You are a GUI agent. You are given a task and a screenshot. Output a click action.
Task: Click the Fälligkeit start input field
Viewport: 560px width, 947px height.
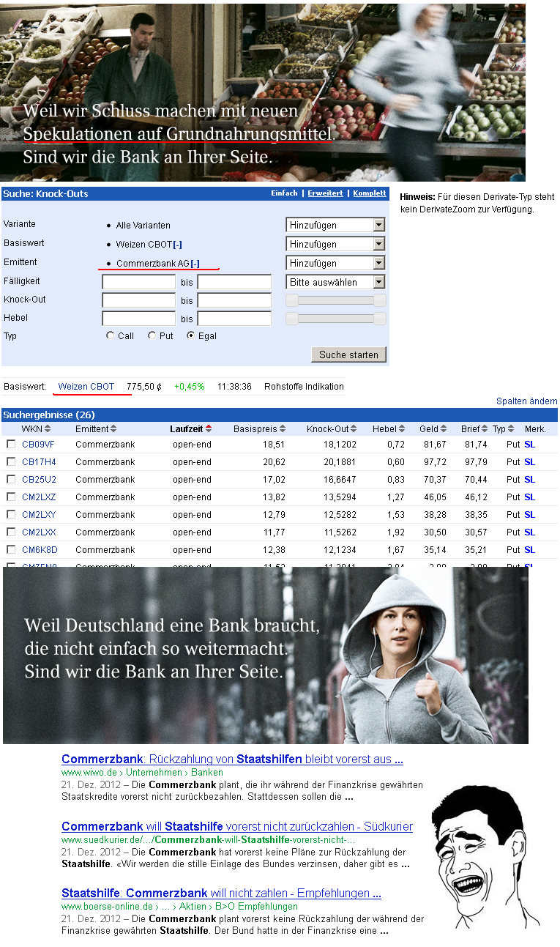click(x=139, y=282)
